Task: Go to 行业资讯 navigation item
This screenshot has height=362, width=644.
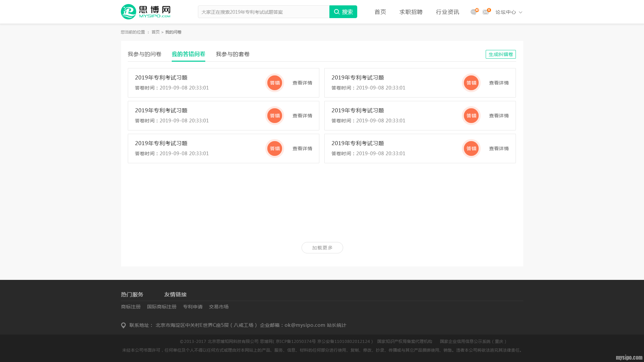Action: click(447, 12)
